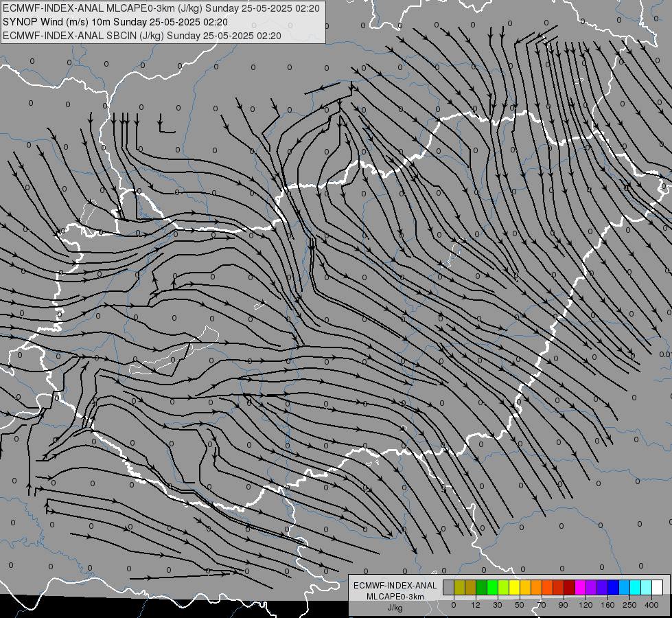Click the dark red legend swatch
The image size is (672, 618).
coord(569,587)
